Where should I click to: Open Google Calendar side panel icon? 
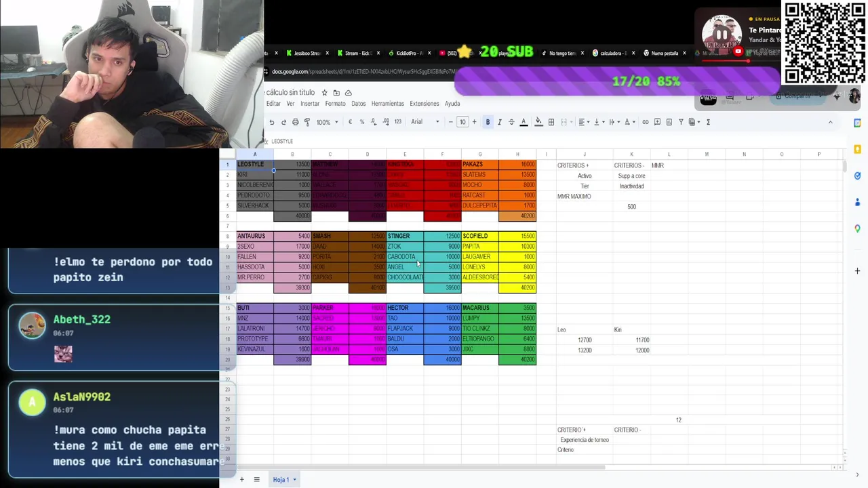click(x=857, y=123)
